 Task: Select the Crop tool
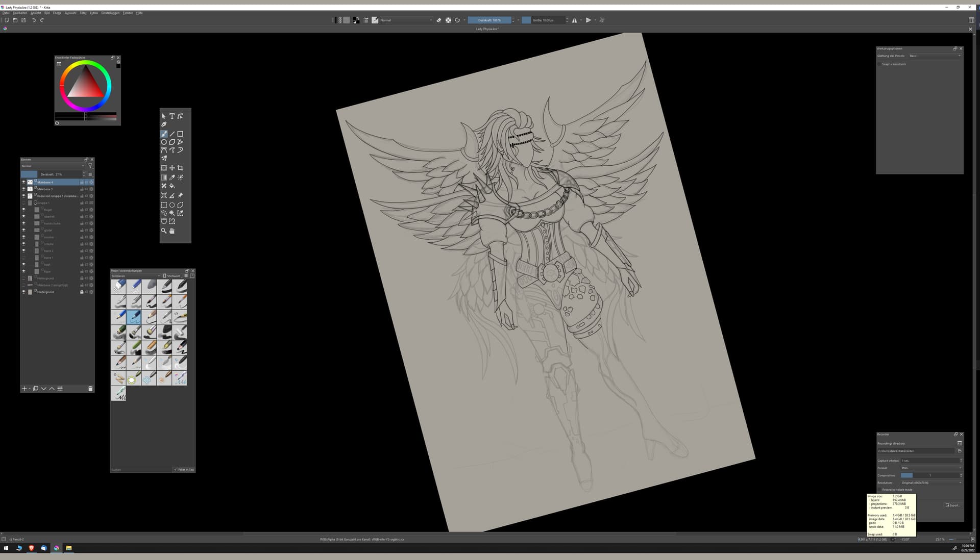[180, 168]
